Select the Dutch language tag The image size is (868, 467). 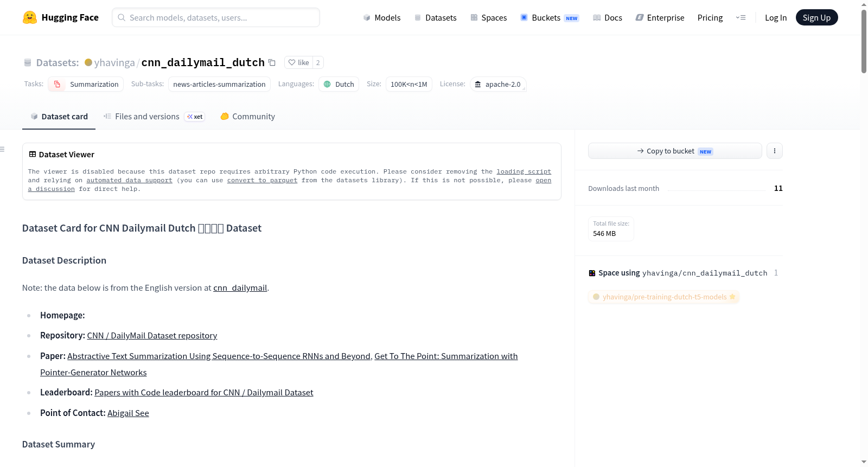click(x=339, y=84)
